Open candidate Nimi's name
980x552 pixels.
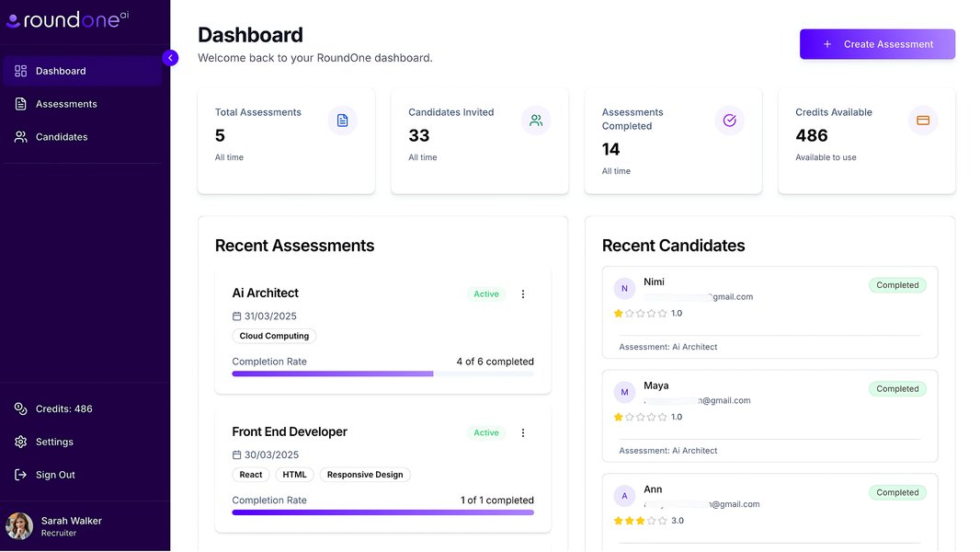[x=654, y=282]
